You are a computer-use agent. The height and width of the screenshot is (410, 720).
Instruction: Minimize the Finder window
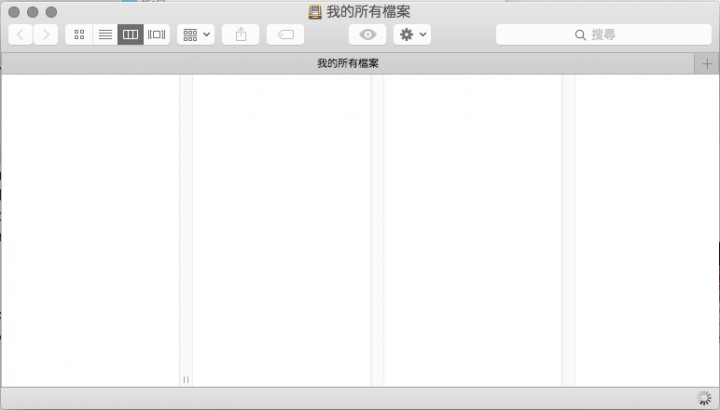click(33, 12)
